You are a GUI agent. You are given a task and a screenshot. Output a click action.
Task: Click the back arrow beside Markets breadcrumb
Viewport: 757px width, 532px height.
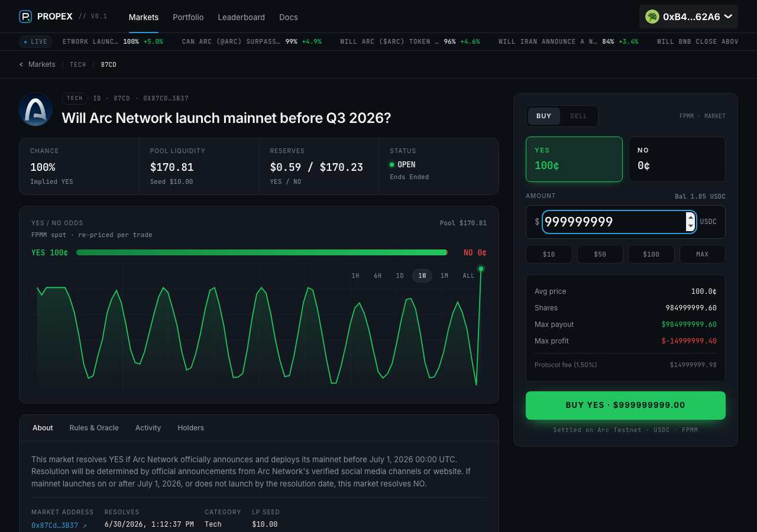[x=21, y=64]
